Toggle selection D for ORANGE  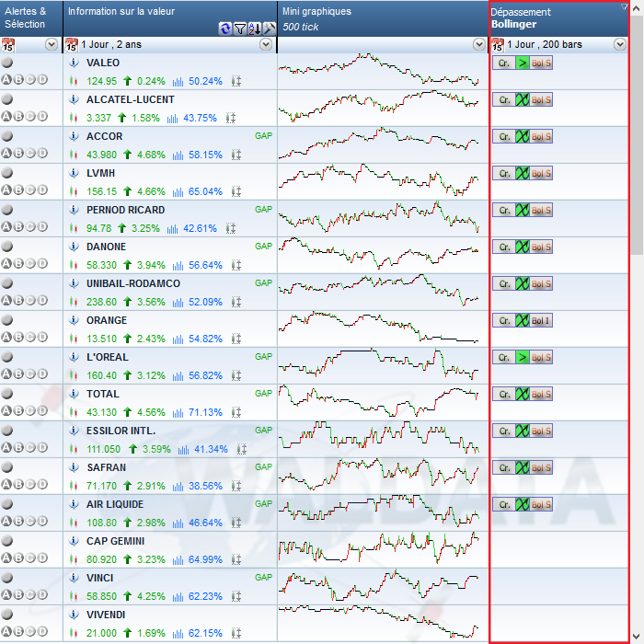coord(42,338)
